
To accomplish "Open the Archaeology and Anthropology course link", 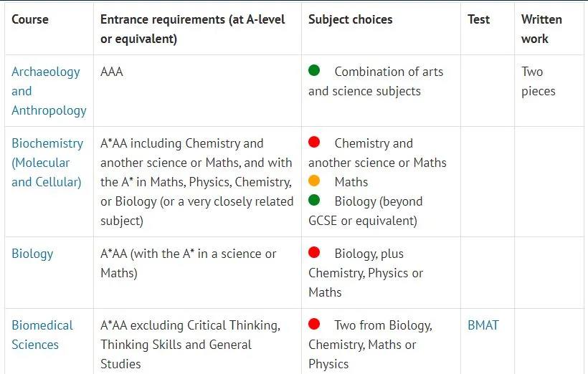I will [49, 91].
